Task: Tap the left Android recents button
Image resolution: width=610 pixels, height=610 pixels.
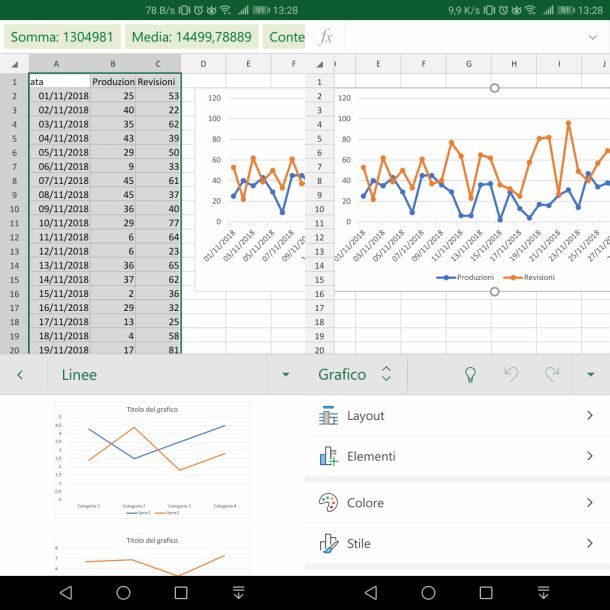Action: pyautogui.click(x=181, y=592)
